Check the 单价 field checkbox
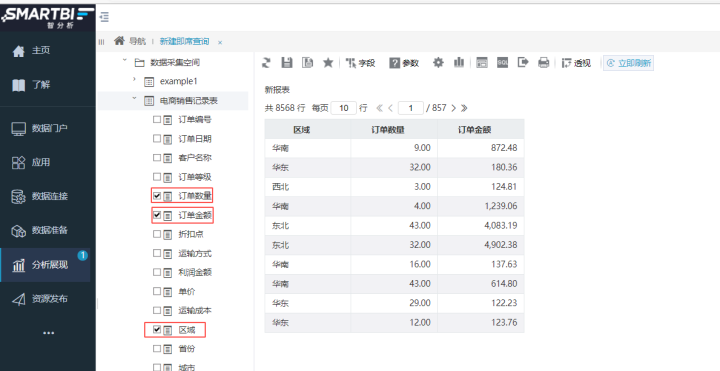Screen dimensions: 720x371 [x=157, y=291]
